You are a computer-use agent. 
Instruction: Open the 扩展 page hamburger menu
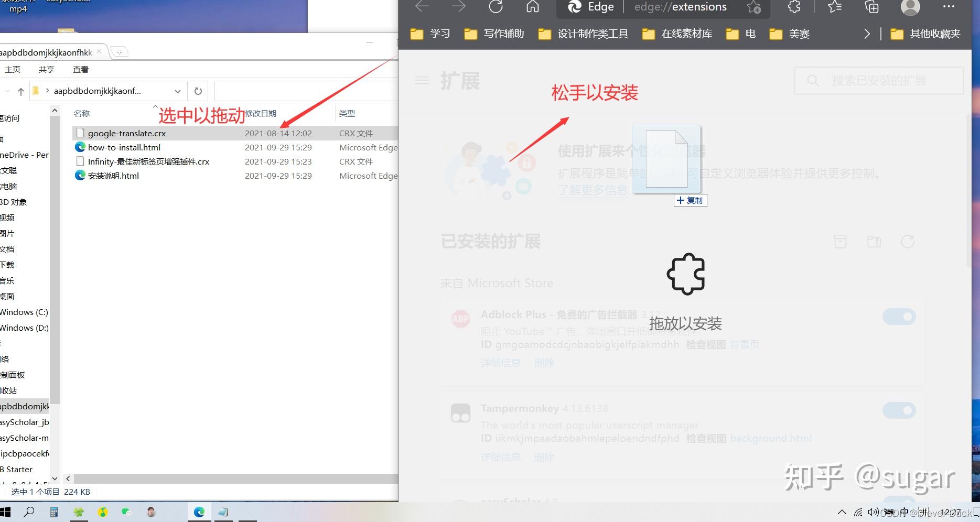[422, 80]
